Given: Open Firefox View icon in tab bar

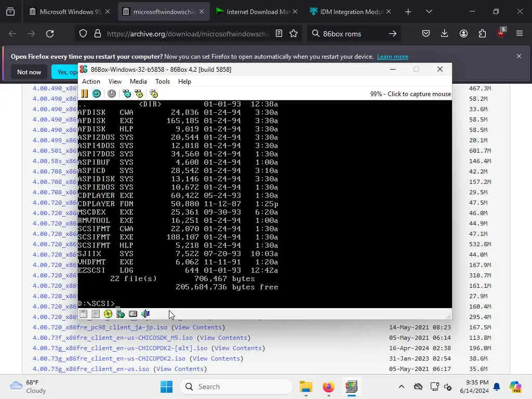Looking at the screenshot, I should pyautogui.click(x=10, y=12).
